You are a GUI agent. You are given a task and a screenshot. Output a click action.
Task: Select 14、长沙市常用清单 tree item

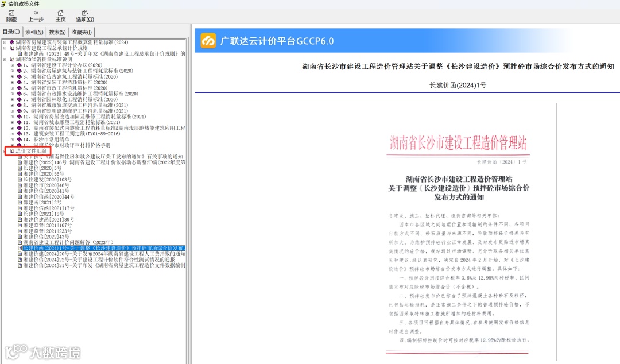coord(46,140)
